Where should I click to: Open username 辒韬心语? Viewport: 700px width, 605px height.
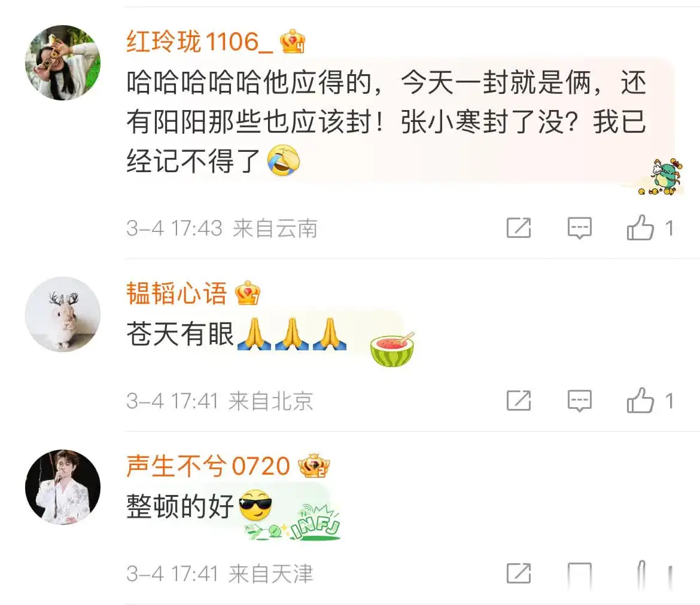pos(176,293)
